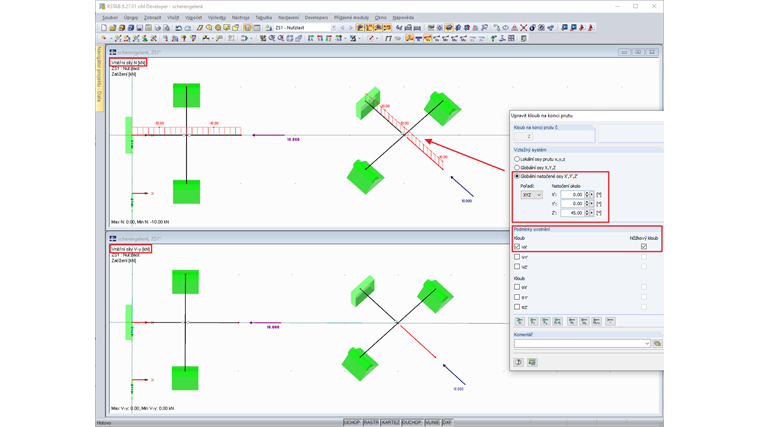Click previous load case arrow
The width and height of the screenshot is (760, 427).
[x=342, y=28]
